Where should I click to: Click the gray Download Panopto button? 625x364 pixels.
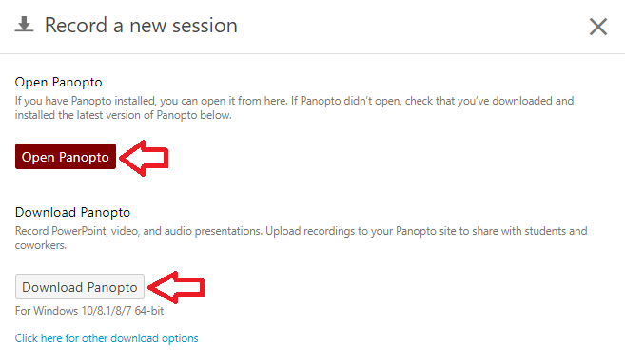click(80, 286)
